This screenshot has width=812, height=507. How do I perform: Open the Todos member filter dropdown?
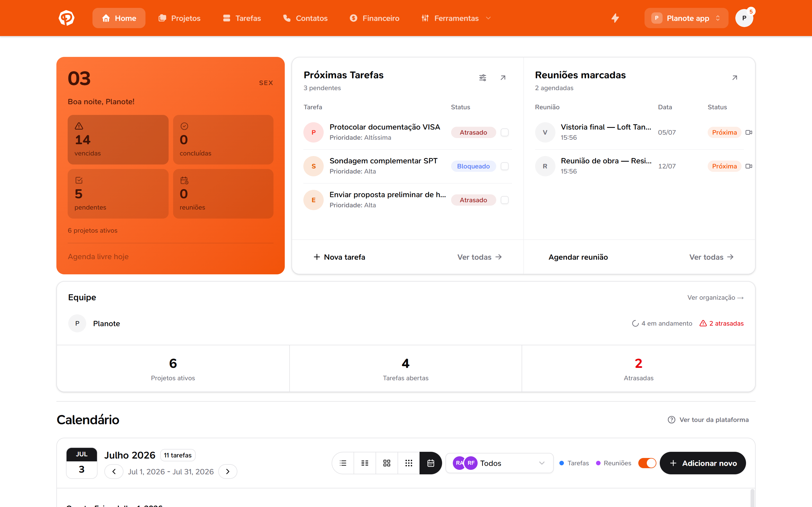[499, 463]
